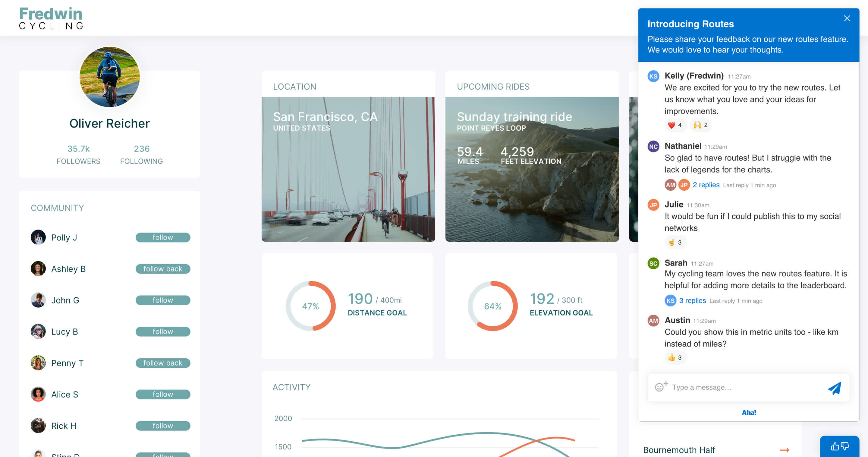Image resolution: width=868 pixels, height=457 pixels.
Task: Open Oliver Reicher's profile photo
Action: coord(109,77)
